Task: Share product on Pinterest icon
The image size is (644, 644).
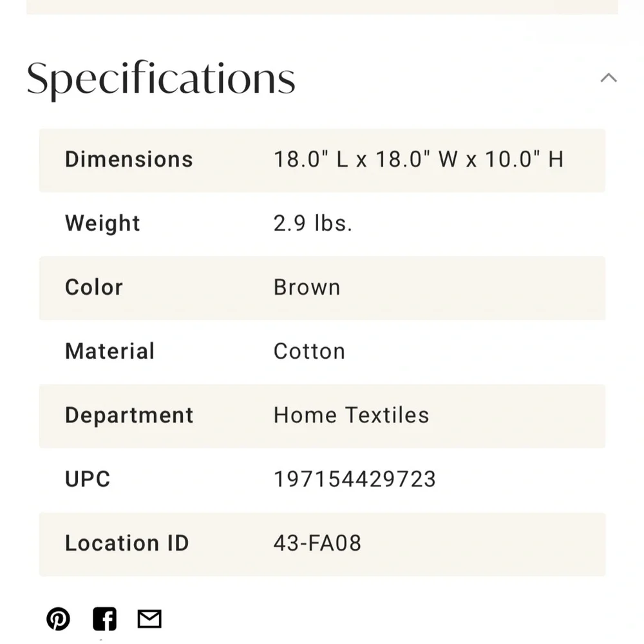Action: click(58, 618)
